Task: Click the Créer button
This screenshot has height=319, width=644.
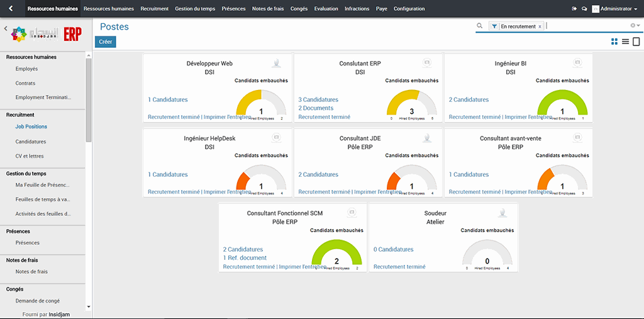Action: [106, 42]
